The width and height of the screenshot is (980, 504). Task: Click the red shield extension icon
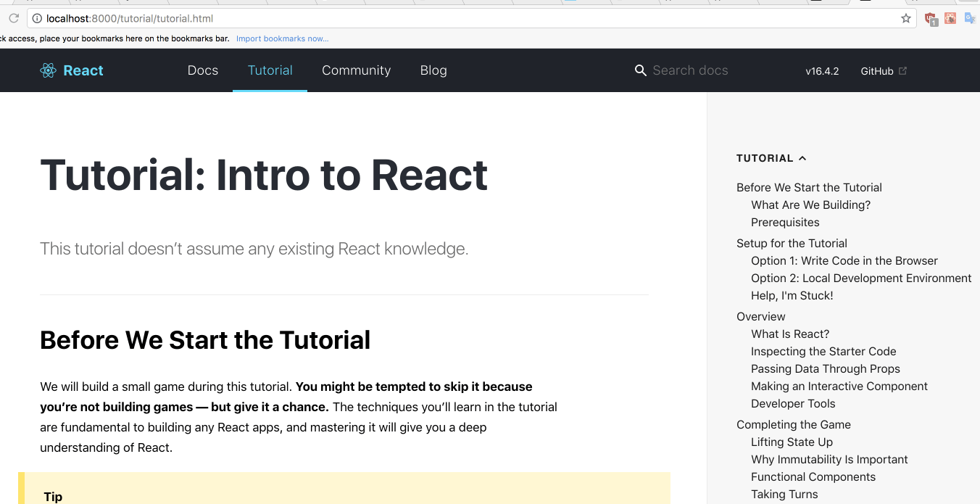tap(931, 20)
